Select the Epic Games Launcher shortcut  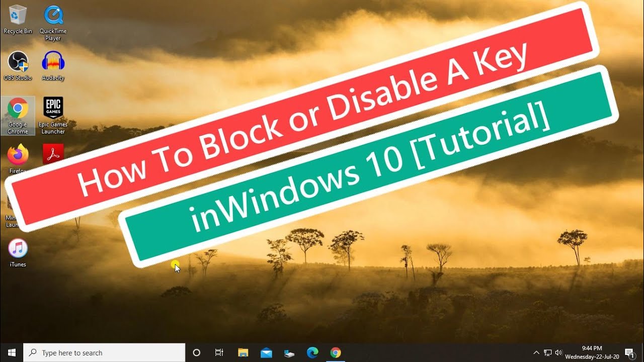click(x=53, y=116)
